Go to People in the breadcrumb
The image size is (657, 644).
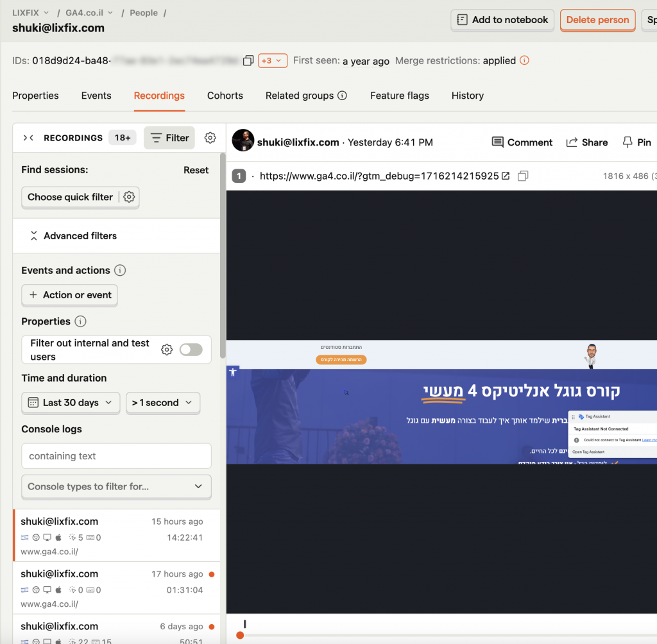click(144, 13)
